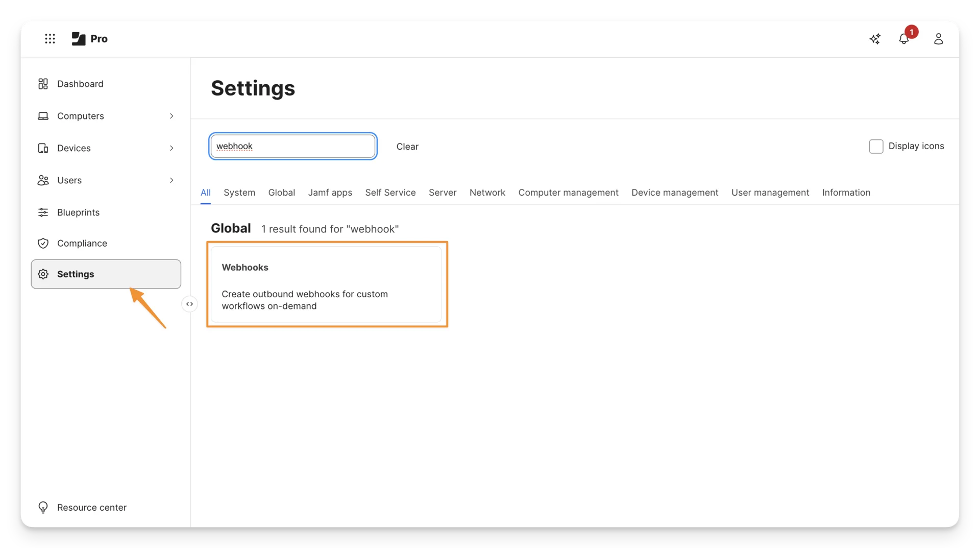Click the red notification count badge
The width and height of the screenshot is (980, 548).
[x=912, y=32]
